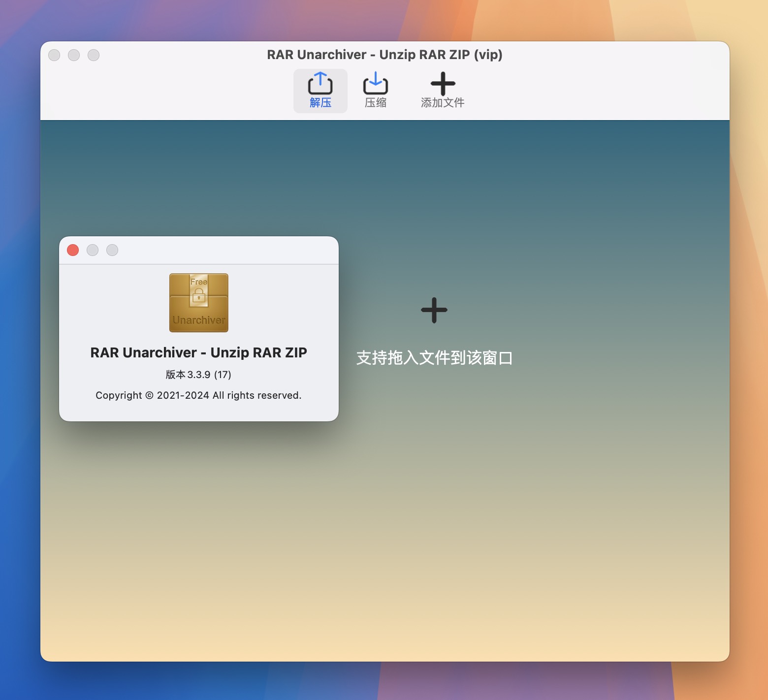Click the RAR Unarchiver app name in About dialog
Viewport: 768px width, 700px height.
point(198,352)
